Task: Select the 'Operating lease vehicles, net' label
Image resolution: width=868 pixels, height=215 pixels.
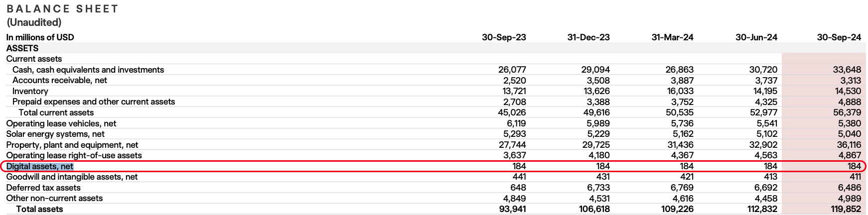Action: 61,123
